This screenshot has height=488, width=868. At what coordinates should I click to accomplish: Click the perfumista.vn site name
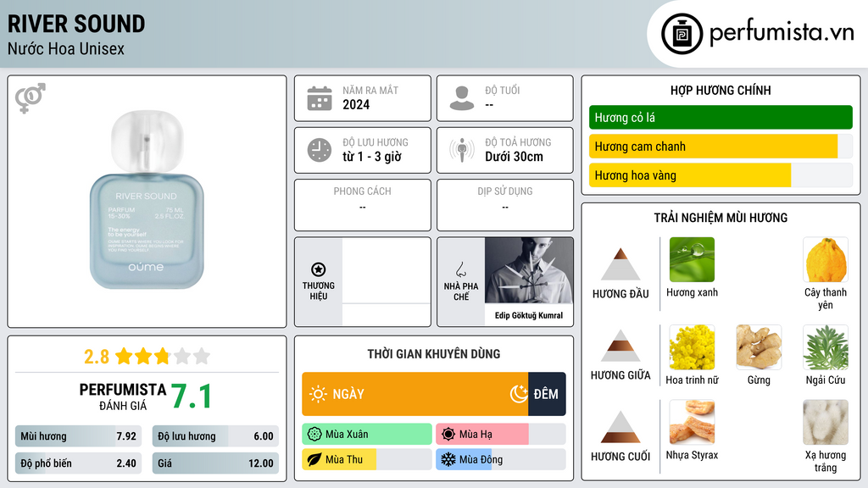tap(782, 32)
